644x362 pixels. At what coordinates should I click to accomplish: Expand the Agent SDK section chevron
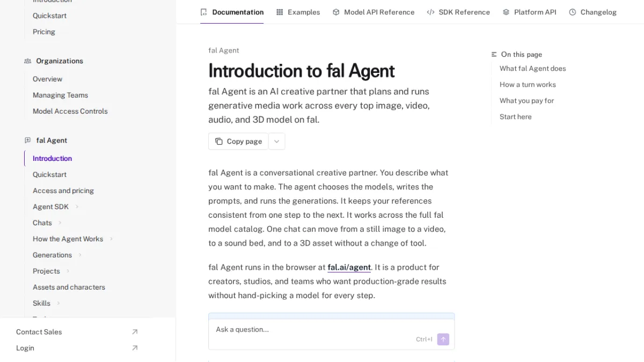[x=77, y=207]
